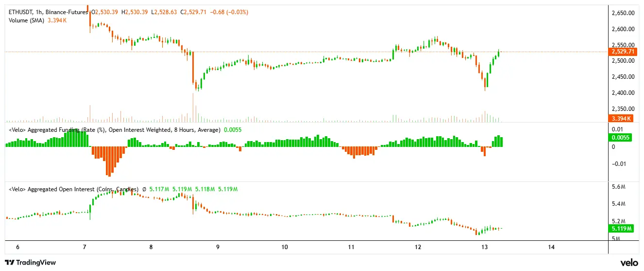
Task: Click date 14 on the time axis
Action: coord(551,247)
